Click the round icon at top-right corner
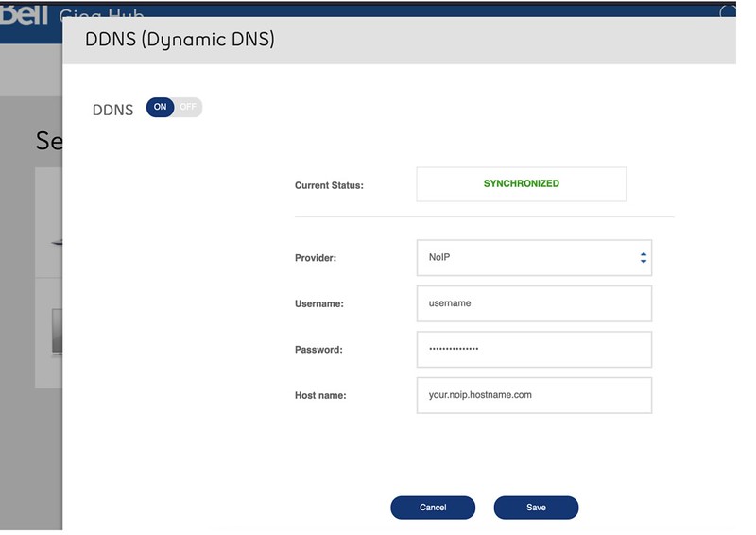The image size is (756, 535). point(729,13)
